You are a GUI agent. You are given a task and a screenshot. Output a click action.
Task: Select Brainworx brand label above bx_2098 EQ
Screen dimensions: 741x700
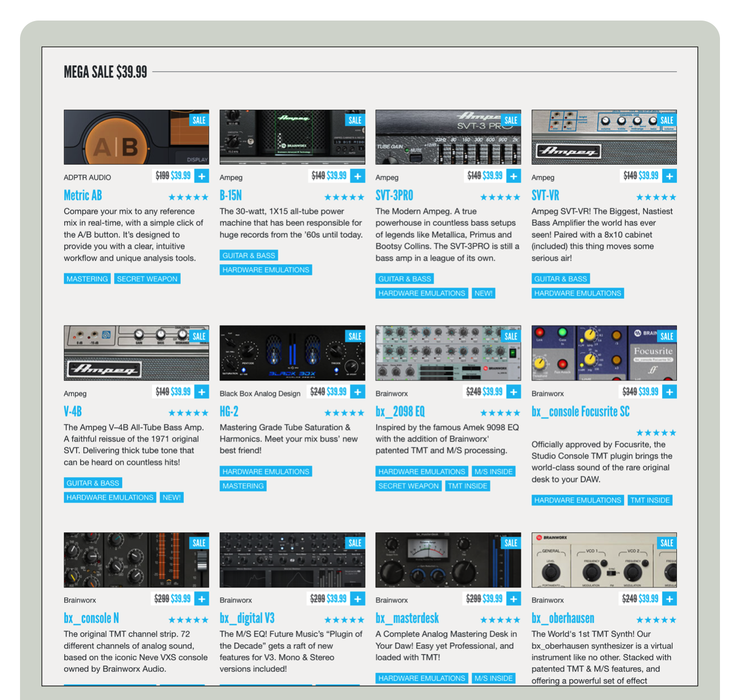coord(392,394)
